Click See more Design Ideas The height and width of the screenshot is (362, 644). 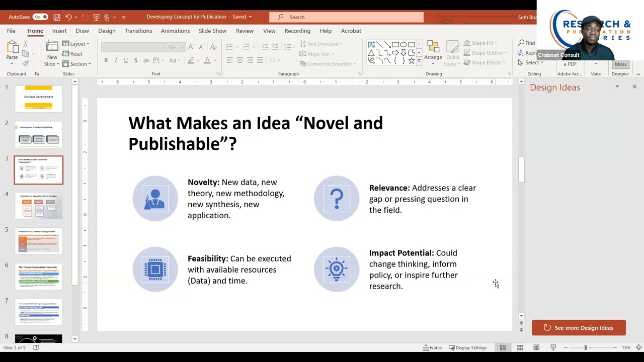(x=579, y=328)
